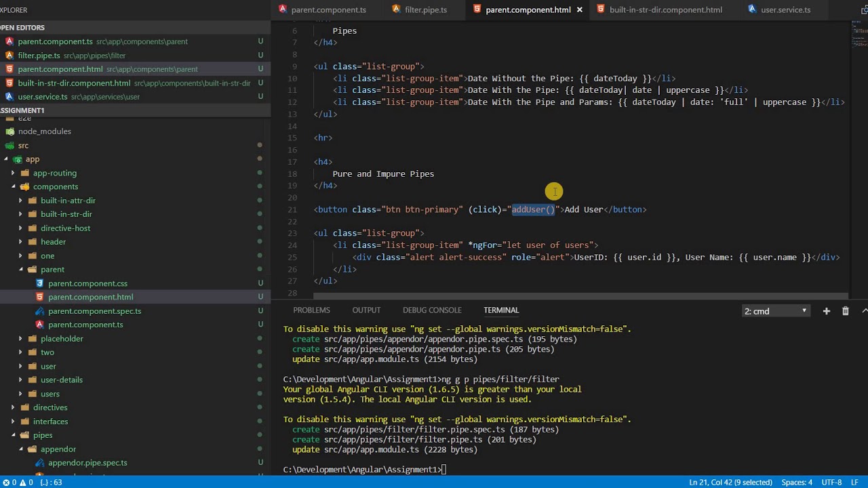Click the pipe icon on filter.pipe.ts tab
Image resolution: width=868 pixels, height=488 pixels.
[x=396, y=9]
